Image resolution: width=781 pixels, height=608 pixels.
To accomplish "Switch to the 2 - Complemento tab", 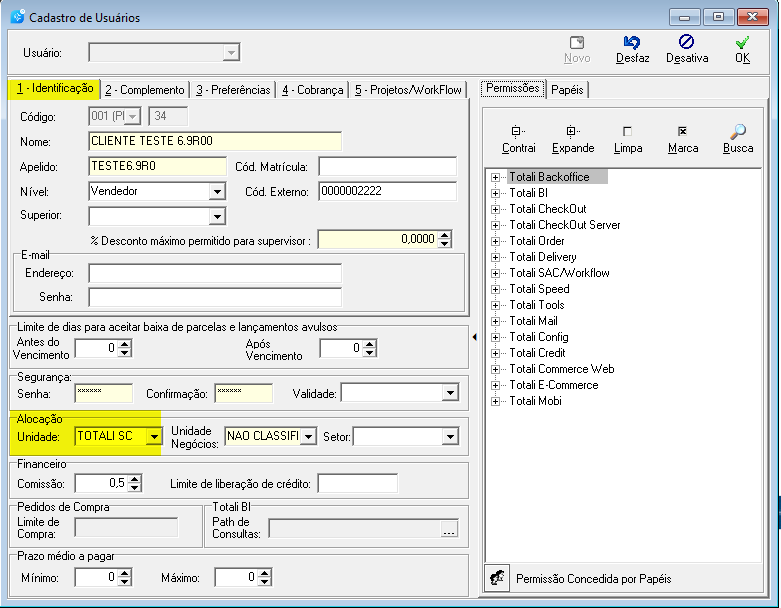I will (x=144, y=90).
